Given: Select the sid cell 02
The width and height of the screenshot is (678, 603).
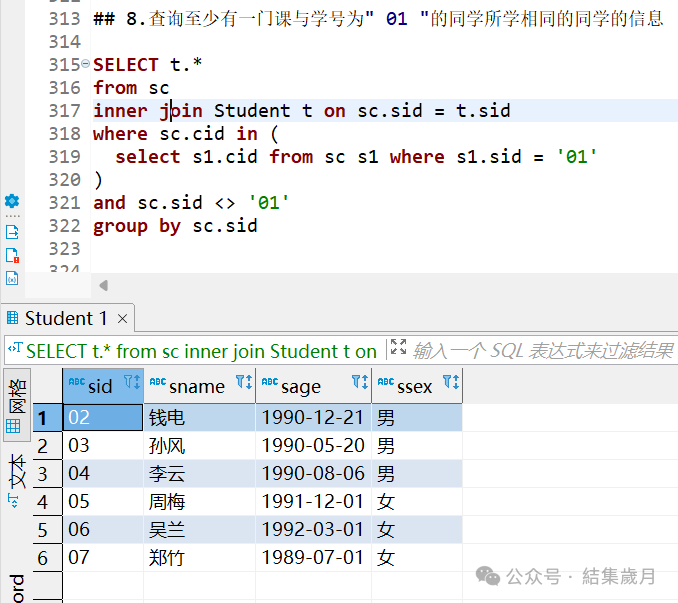Looking at the screenshot, I should click(x=103, y=418).
